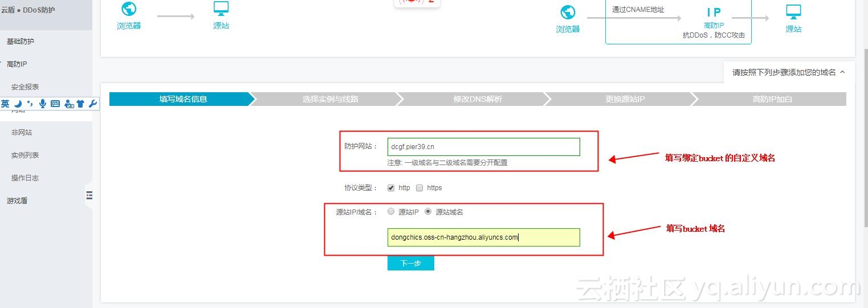
Task: Go to step 修改DNS解析
Action: pyautogui.click(x=478, y=99)
